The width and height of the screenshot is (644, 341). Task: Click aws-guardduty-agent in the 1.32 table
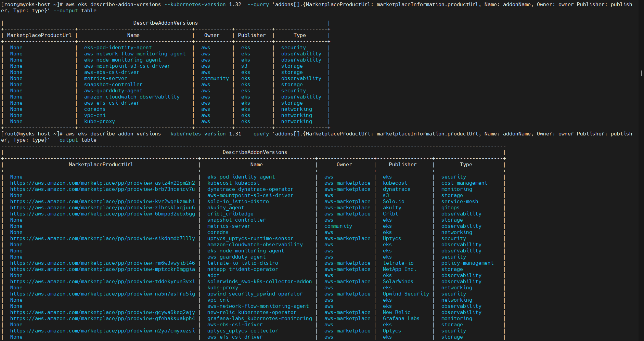coord(113,91)
